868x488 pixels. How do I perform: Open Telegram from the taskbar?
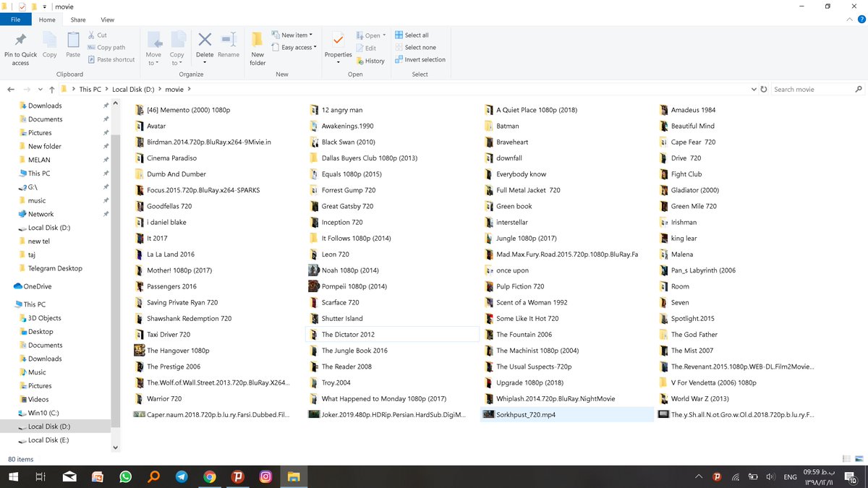tap(181, 476)
